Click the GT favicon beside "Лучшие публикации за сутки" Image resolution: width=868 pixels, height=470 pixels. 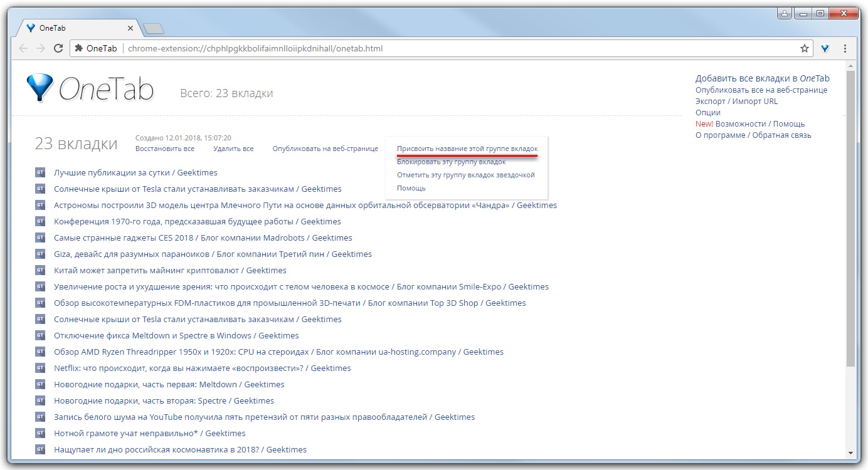click(x=40, y=172)
